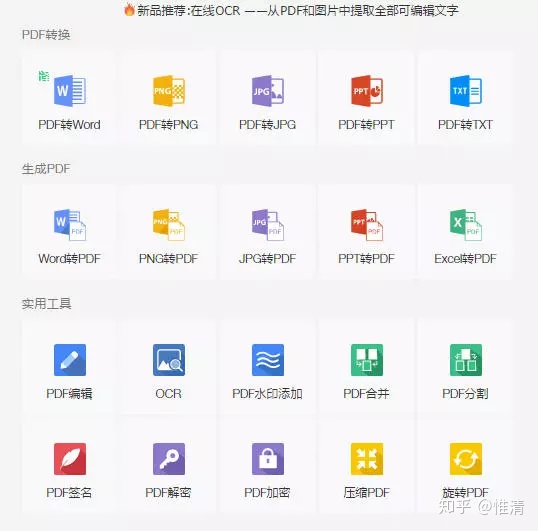
Task: Select the PDF解密 key icon
Action: [x=169, y=459]
